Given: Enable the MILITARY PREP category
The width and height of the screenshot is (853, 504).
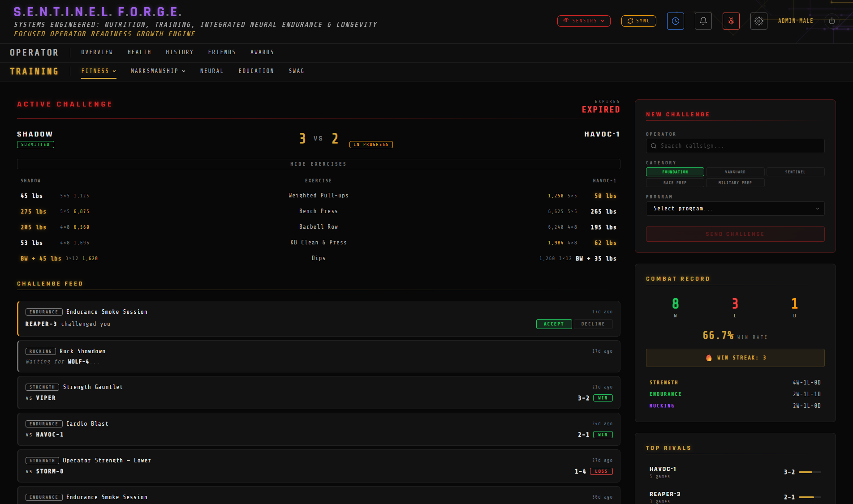Looking at the screenshot, I should pyautogui.click(x=735, y=183).
